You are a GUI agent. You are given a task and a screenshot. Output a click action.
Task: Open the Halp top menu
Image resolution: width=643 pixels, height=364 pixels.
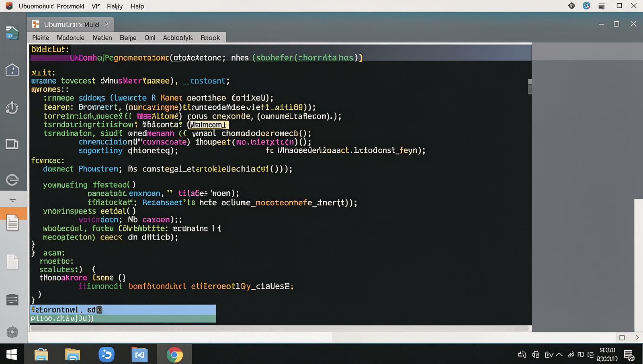tap(137, 6)
